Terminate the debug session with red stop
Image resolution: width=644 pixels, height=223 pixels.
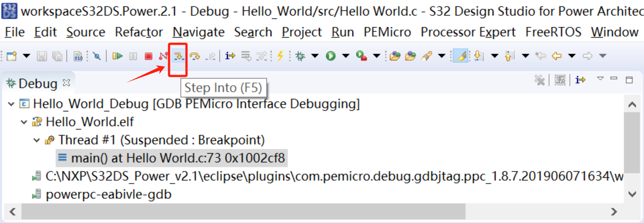pos(148,56)
